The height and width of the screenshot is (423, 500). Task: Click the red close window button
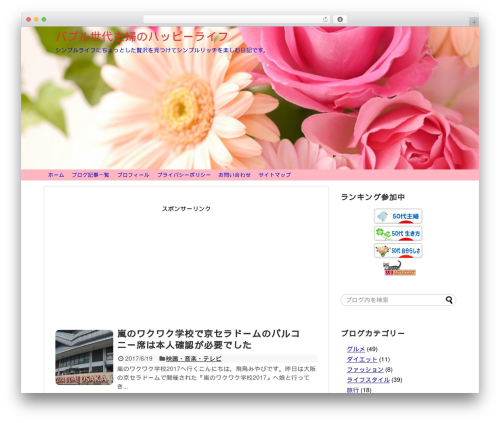point(29,19)
